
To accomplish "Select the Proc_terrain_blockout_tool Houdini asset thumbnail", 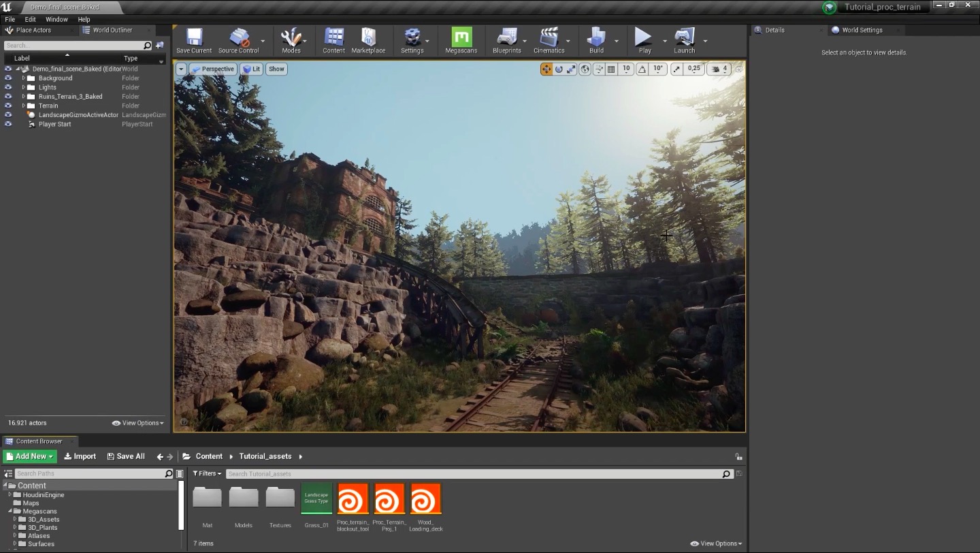I will click(x=353, y=499).
